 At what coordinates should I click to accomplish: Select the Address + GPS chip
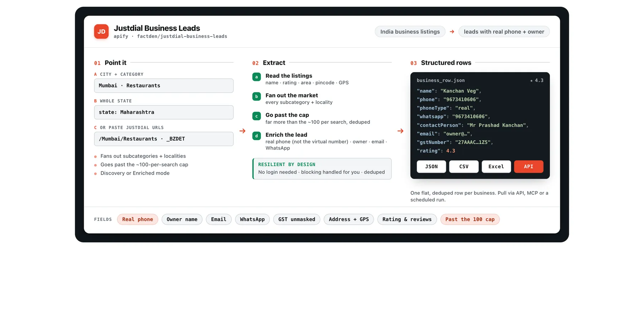(x=349, y=219)
